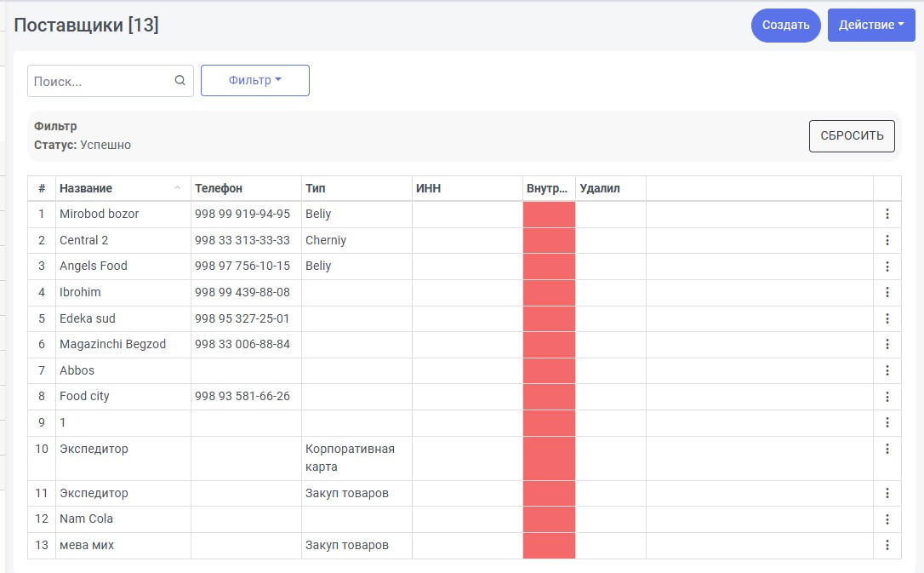This screenshot has width=924, height=573.
Task: Open the kebab menu for Ibrohim
Action: [887, 292]
